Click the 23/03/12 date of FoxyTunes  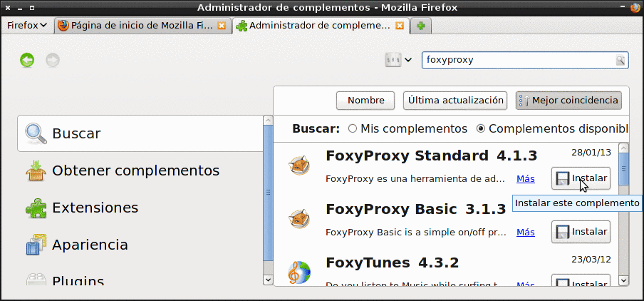coord(591,260)
